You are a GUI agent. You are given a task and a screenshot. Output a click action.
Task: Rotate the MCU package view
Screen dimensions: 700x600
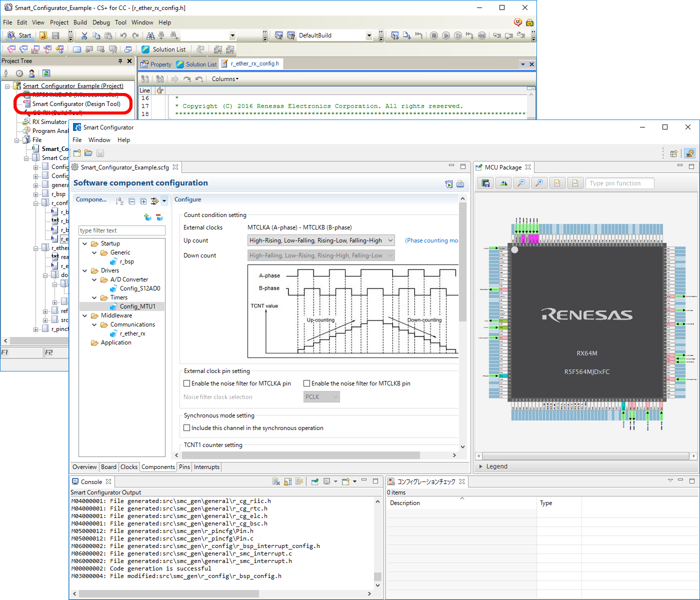click(x=503, y=183)
